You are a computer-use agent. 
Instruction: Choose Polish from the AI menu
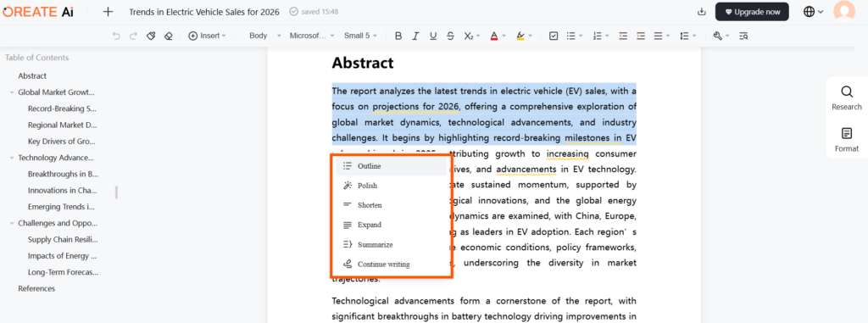tap(391, 186)
